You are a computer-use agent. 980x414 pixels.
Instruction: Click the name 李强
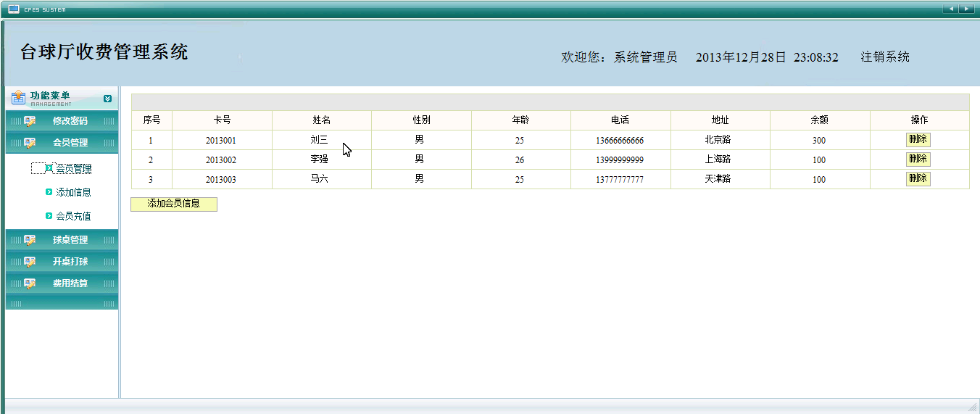coord(320,160)
